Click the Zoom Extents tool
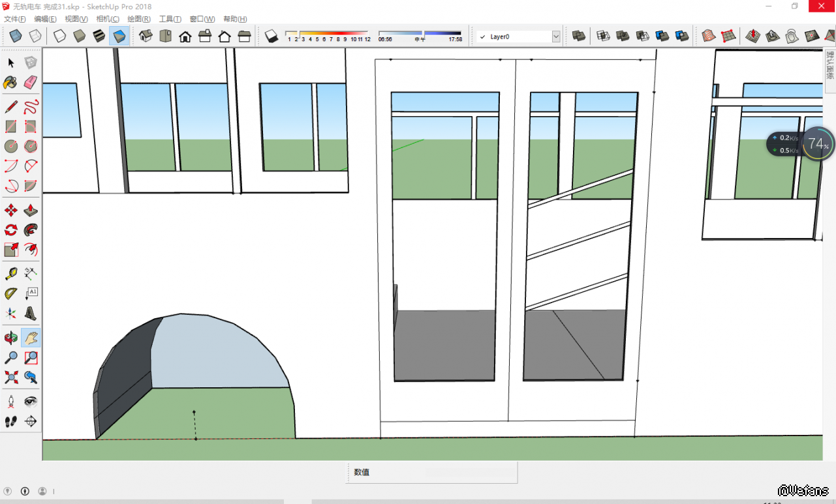Viewport: 836px width, 504px height. [11, 377]
